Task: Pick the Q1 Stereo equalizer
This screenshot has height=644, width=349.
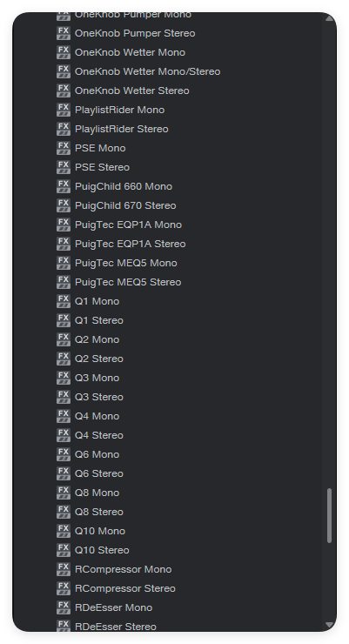Action: click(x=99, y=320)
